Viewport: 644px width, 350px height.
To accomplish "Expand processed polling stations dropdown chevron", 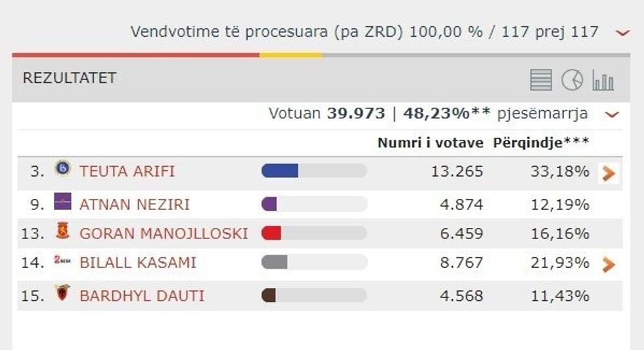I will [622, 32].
